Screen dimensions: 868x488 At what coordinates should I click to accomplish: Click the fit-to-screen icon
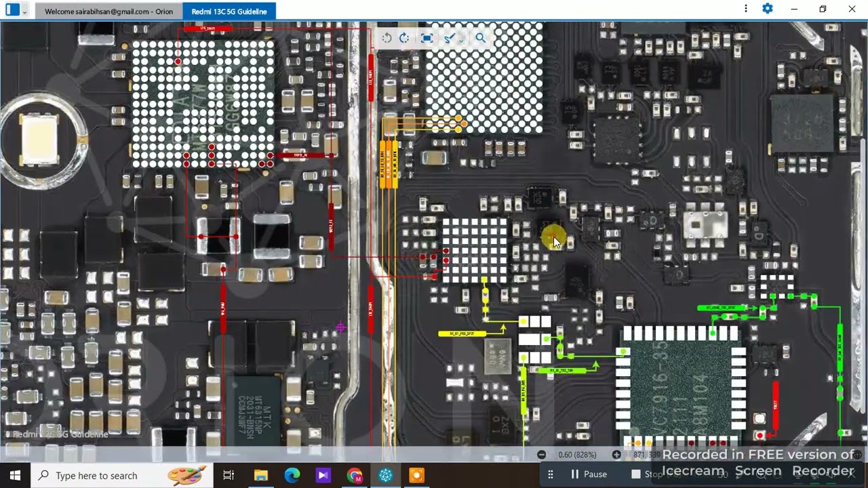pyautogui.click(x=427, y=38)
